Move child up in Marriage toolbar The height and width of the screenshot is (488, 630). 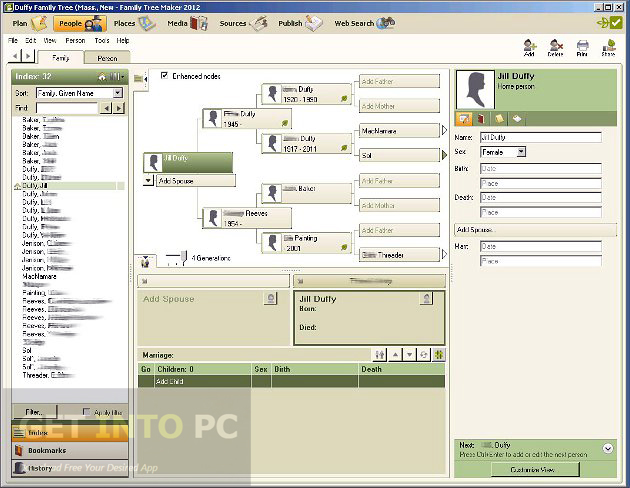[x=395, y=355]
